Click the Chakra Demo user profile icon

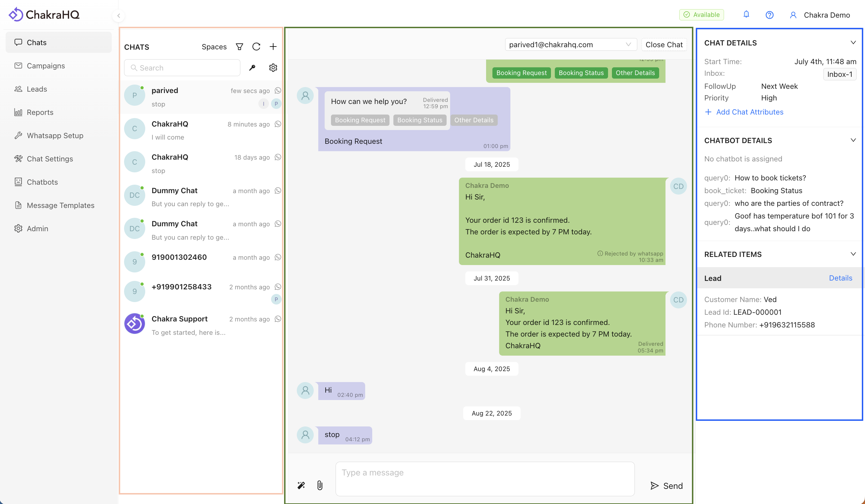pyautogui.click(x=793, y=15)
